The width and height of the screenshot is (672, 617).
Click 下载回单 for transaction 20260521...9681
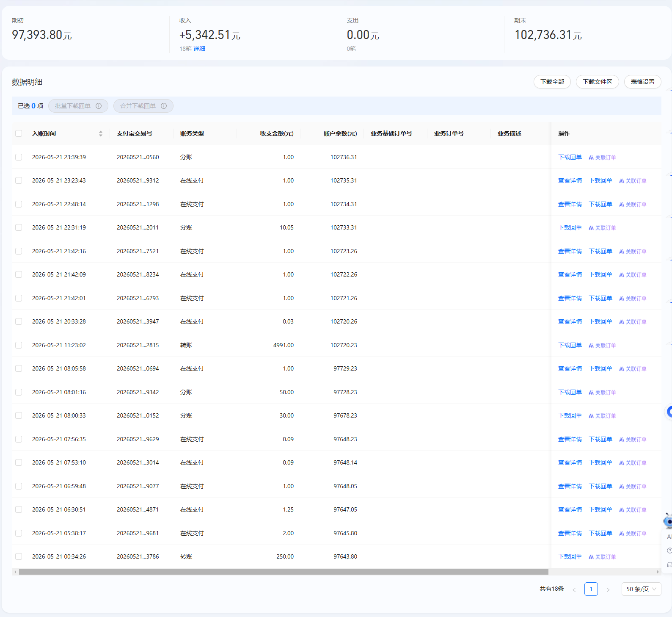600,533
